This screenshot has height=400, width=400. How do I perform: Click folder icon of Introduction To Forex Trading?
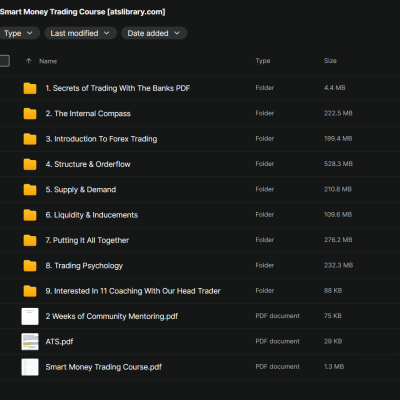tap(30, 139)
